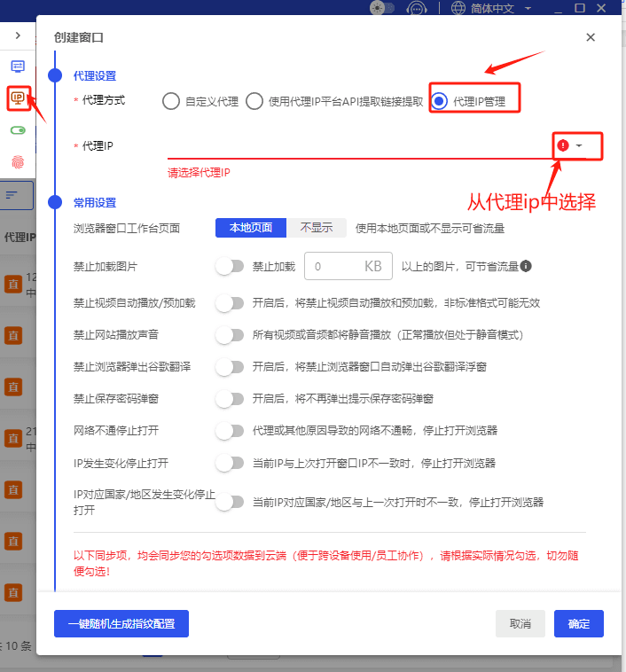626x672 pixels.
Task: Click the 一键随机生成指纹配置 button
Action: coord(121,623)
